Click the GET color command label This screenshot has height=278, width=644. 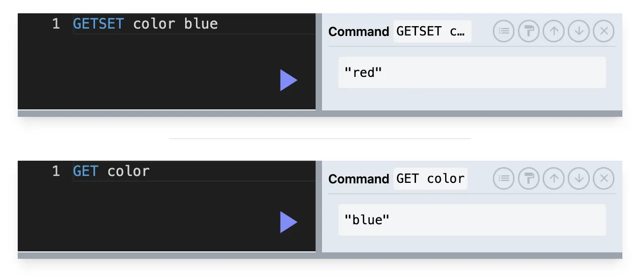[430, 178]
